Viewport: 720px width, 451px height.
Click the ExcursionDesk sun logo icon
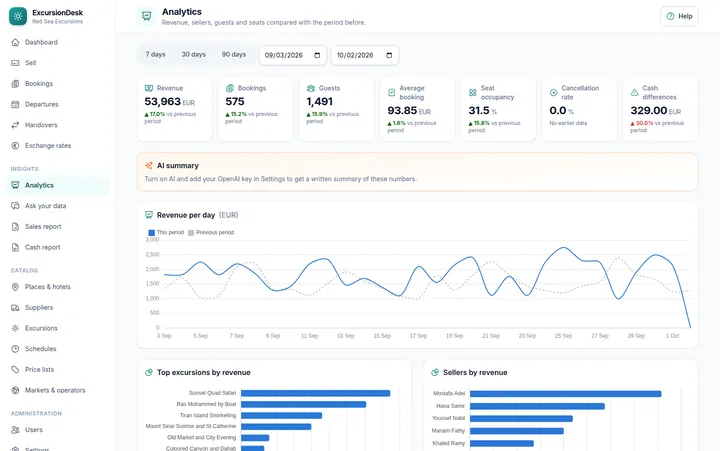(x=18, y=16)
